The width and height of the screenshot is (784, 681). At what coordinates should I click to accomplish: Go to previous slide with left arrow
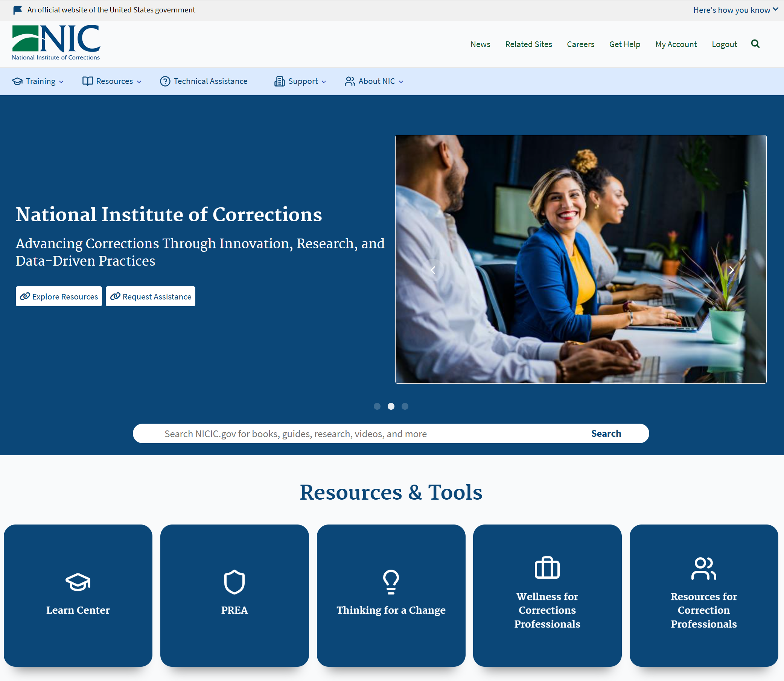433,270
